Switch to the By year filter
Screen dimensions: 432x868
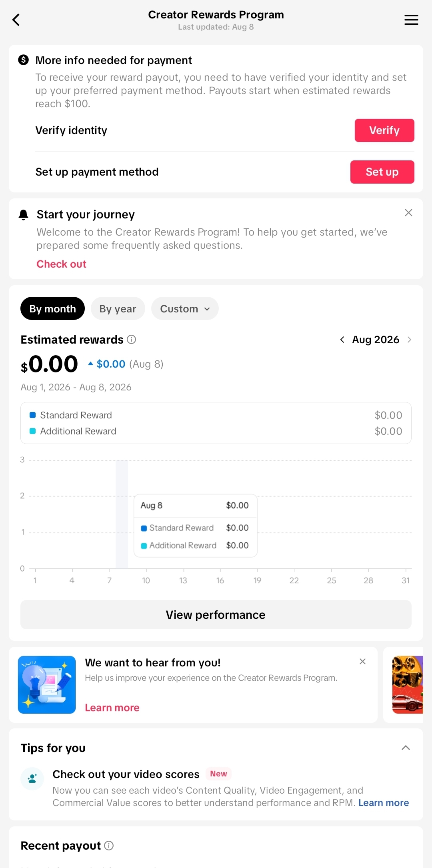coord(118,308)
